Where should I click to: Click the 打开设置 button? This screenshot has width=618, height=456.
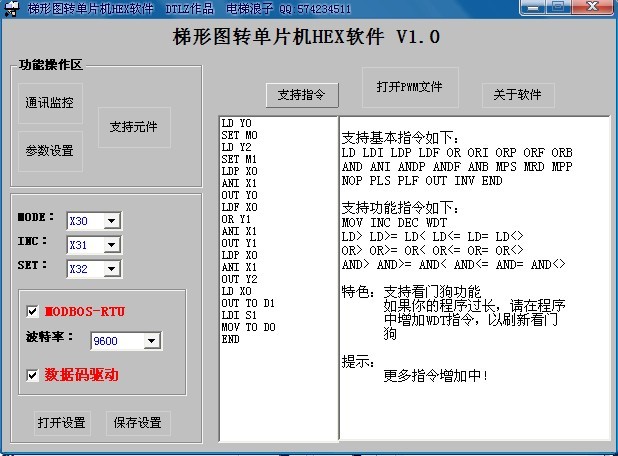(x=61, y=423)
